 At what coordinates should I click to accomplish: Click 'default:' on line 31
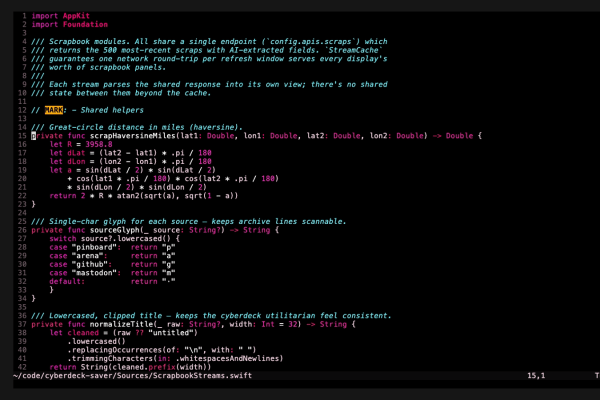[67, 282]
